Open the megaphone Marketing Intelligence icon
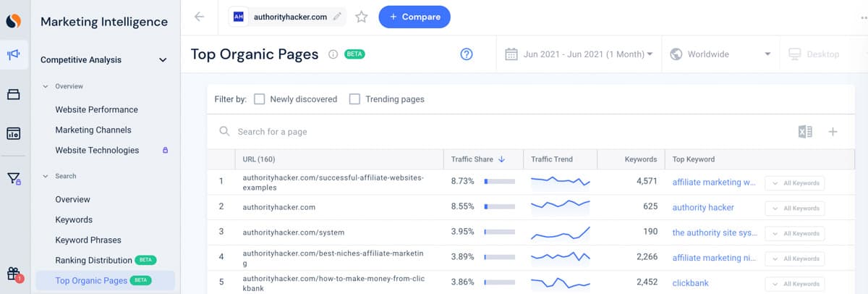Image resolution: width=868 pixels, height=294 pixels. coord(14,55)
